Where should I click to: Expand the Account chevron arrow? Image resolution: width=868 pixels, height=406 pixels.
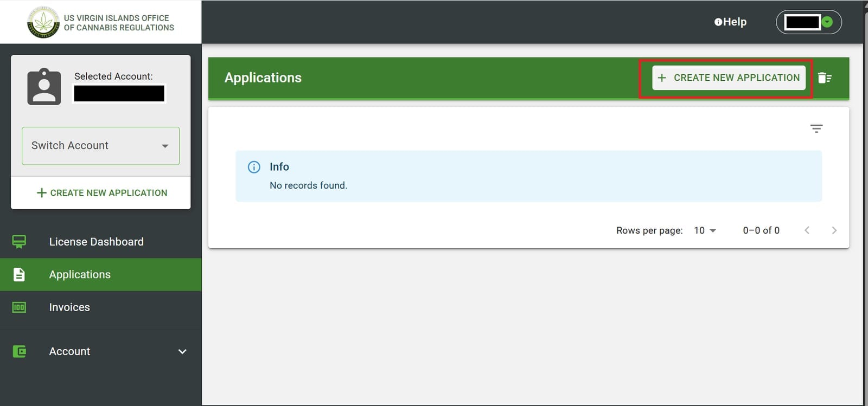pos(182,351)
